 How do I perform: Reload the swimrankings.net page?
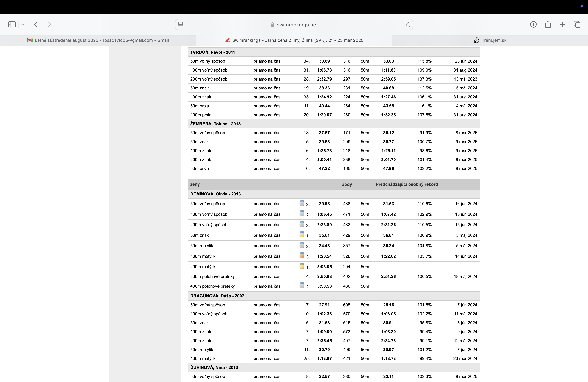pos(408,25)
